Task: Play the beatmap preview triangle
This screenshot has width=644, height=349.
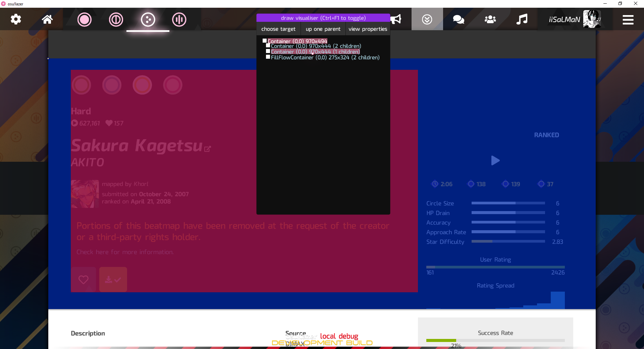Action: [495, 161]
